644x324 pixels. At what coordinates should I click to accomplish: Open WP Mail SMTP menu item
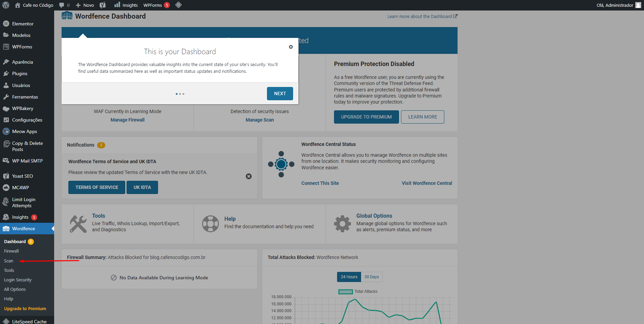pos(27,161)
